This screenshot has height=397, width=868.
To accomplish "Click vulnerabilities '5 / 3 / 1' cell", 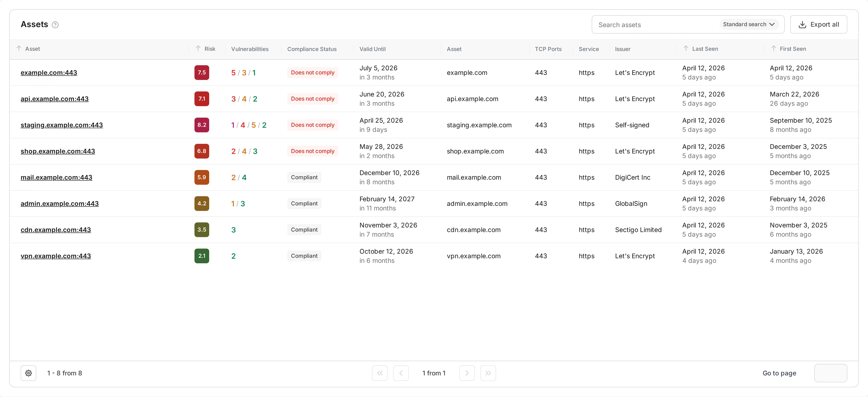I will tap(244, 73).
